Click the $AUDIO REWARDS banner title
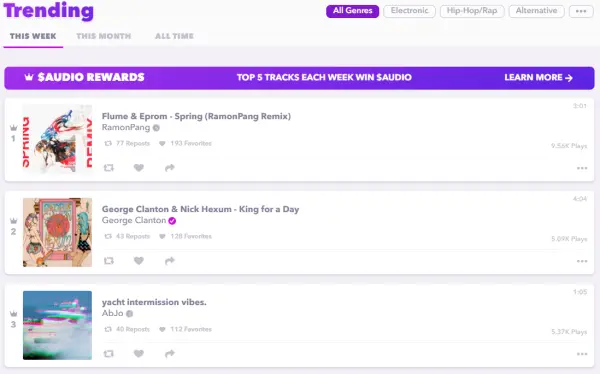Image resolution: width=600 pixels, height=374 pixels. pyautogui.click(x=91, y=77)
